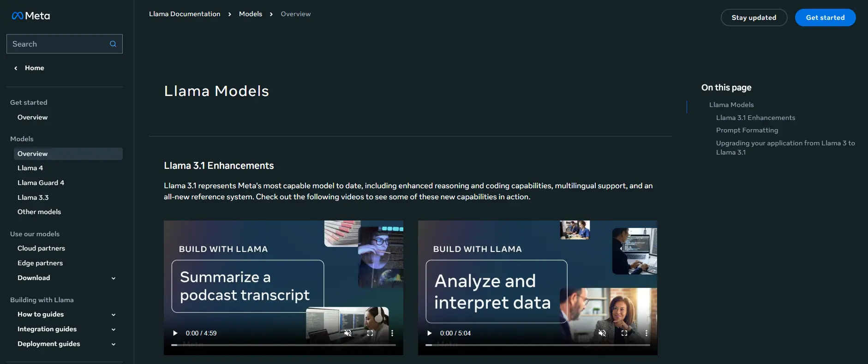
Task: Click the Meta logo
Action: (x=31, y=16)
